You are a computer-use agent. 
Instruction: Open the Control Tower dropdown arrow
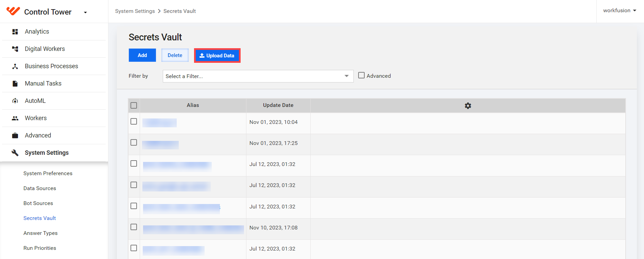click(x=85, y=13)
